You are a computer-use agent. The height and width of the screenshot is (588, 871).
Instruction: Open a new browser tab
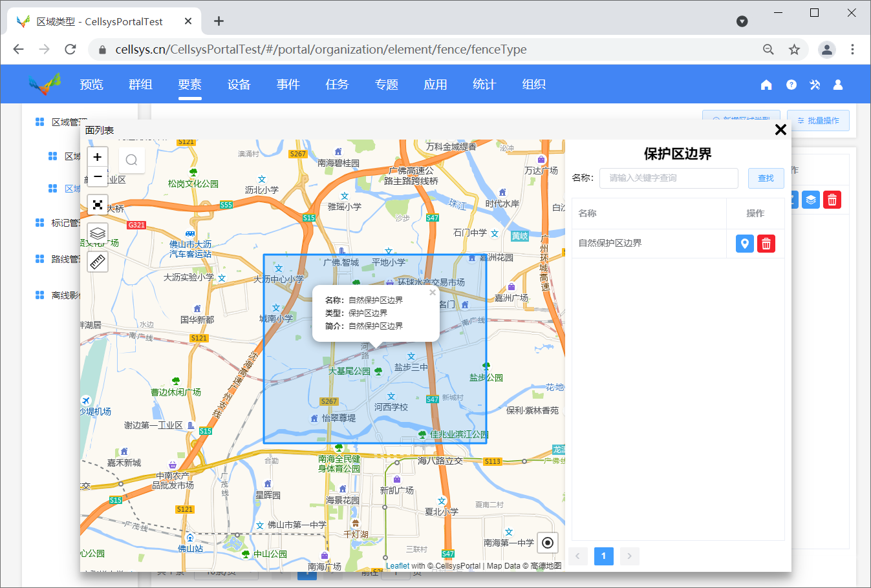point(219,21)
